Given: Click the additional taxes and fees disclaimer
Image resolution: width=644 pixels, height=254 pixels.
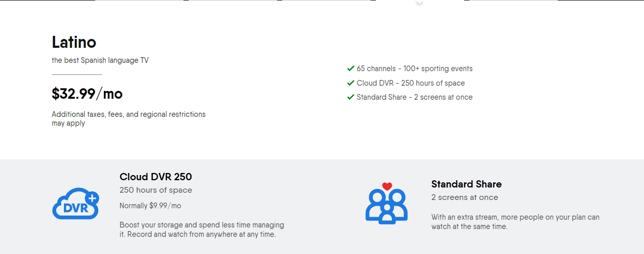Looking at the screenshot, I should click(x=129, y=118).
